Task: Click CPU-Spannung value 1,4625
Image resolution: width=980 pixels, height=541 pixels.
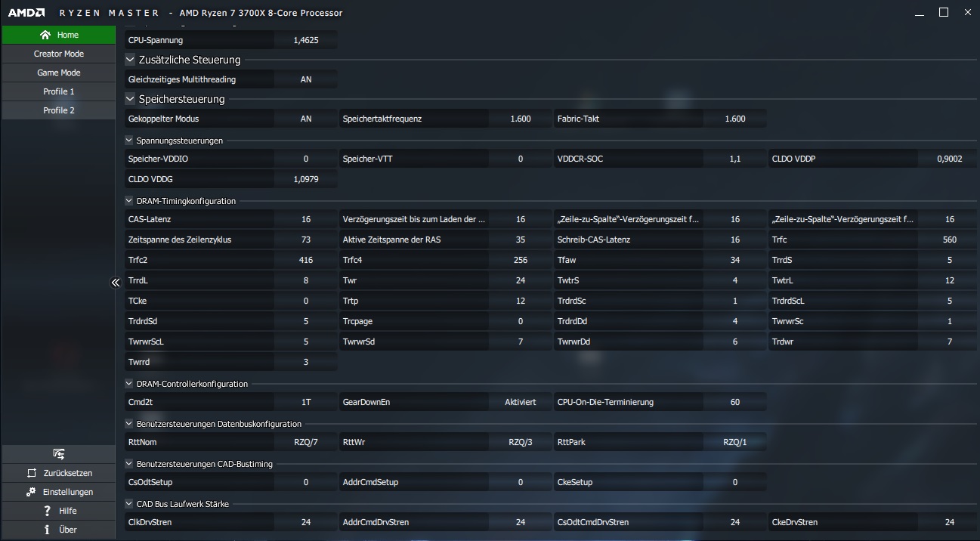Action: (x=306, y=40)
